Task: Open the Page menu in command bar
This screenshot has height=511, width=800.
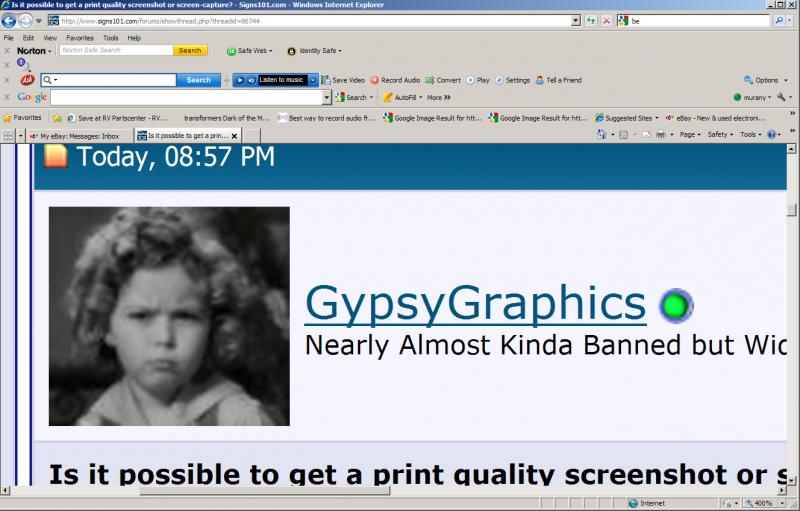Action: [x=689, y=135]
